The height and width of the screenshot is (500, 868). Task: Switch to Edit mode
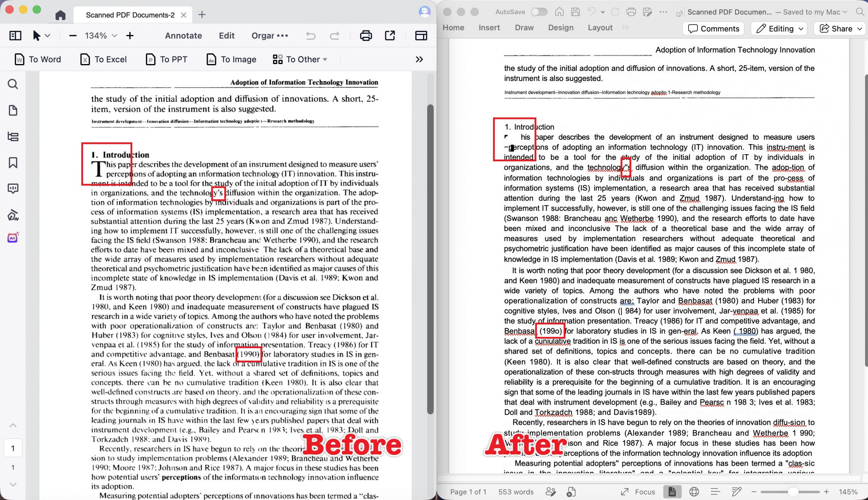pos(227,35)
